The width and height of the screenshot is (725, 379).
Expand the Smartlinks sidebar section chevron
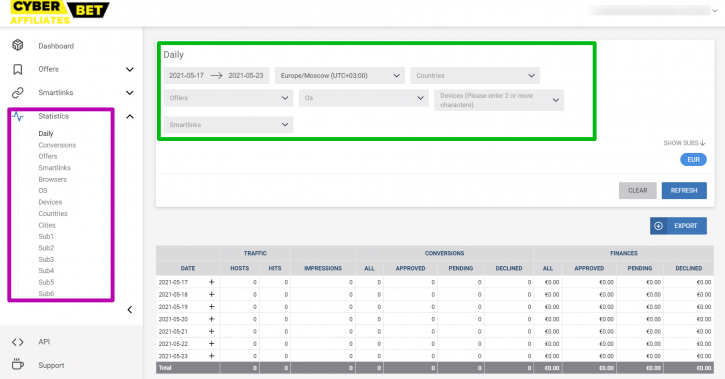pyautogui.click(x=130, y=92)
